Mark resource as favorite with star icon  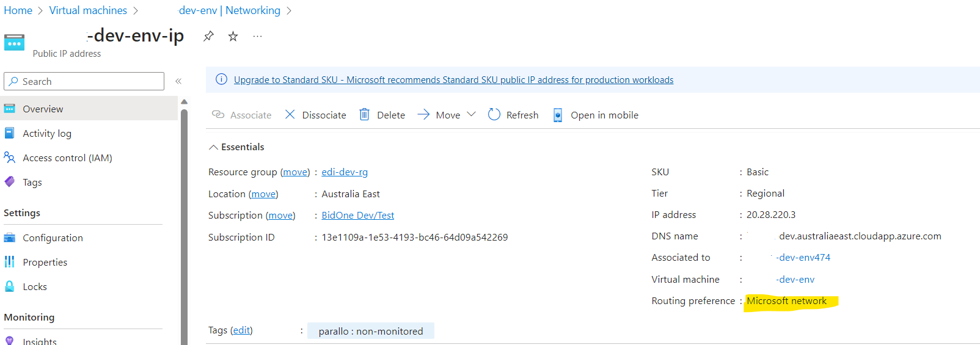click(233, 36)
